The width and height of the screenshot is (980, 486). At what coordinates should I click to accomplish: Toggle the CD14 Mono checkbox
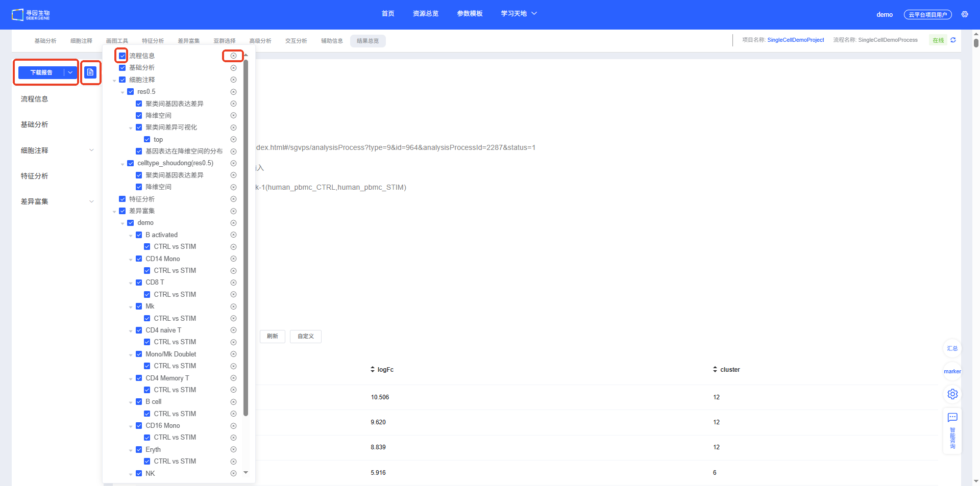pyautogui.click(x=139, y=259)
